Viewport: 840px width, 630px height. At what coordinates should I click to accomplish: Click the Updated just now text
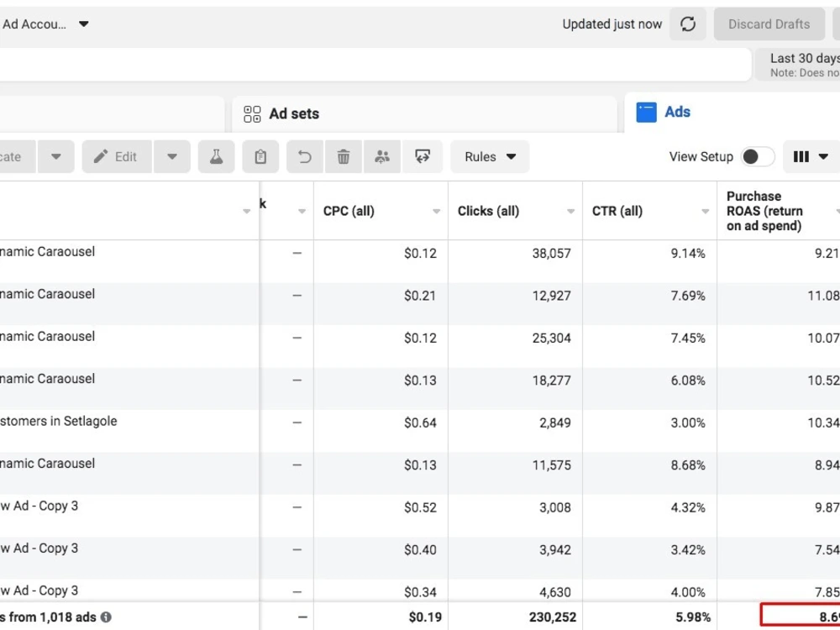[612, 24]
